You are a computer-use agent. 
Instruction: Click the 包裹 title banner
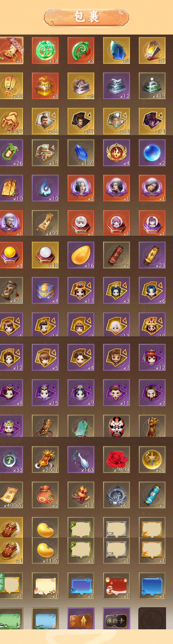(x=87, y=17)
